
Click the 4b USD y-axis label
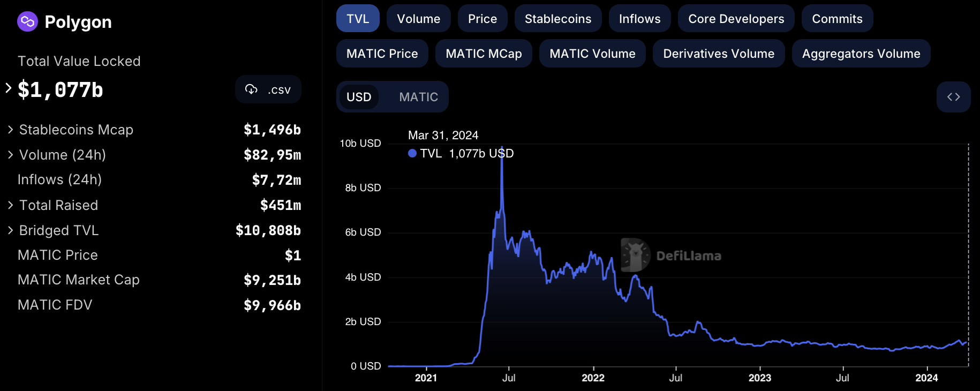click(x=363, y=277)
